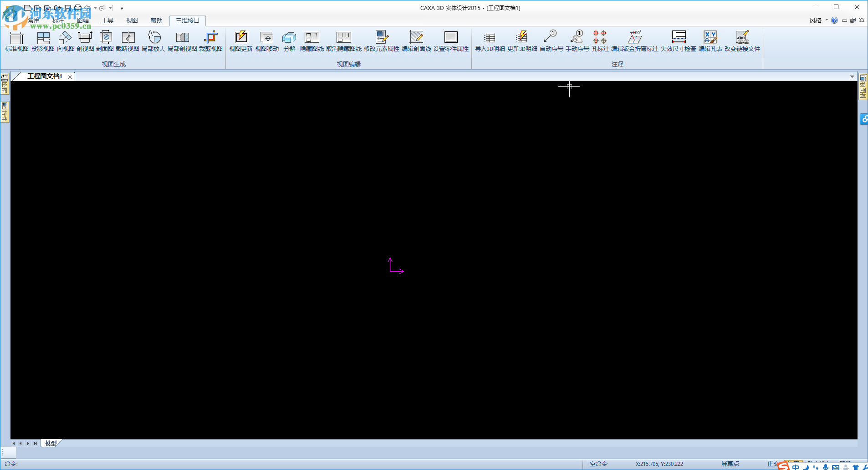Close the 工程图文档1 document tab

[70, 77]
